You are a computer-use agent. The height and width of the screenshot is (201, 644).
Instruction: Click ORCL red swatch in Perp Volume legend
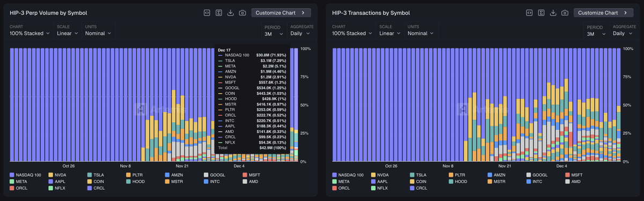[x=12, y=189]
